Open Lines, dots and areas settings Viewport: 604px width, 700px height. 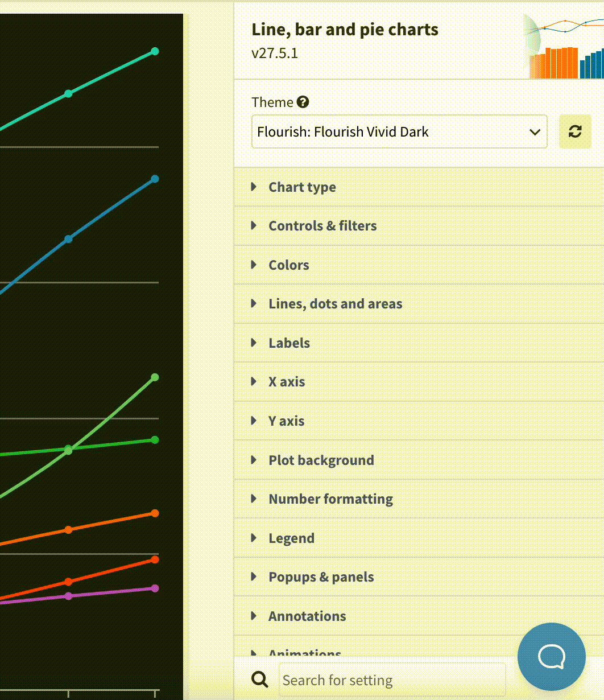point(335,304)
